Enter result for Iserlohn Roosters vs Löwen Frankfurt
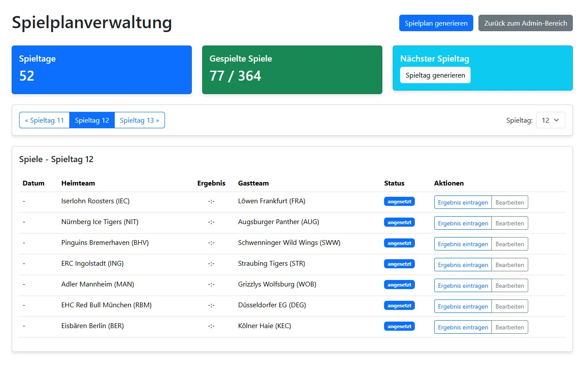This screenshot has height=371, width=588. coord(463,202)
